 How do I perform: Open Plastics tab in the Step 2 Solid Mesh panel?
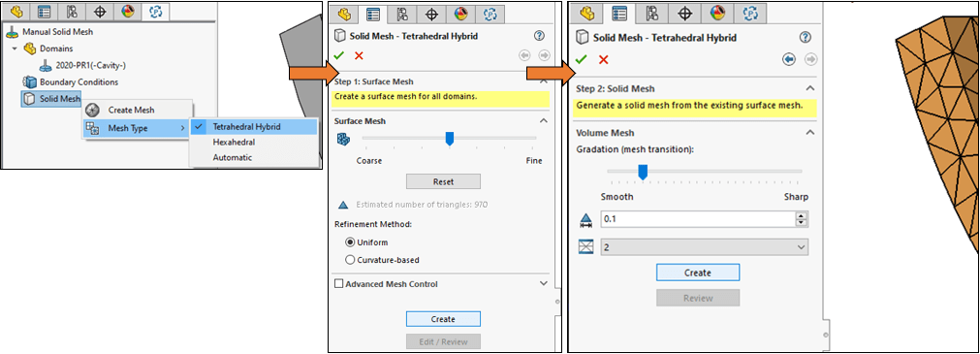pos(750,13)
